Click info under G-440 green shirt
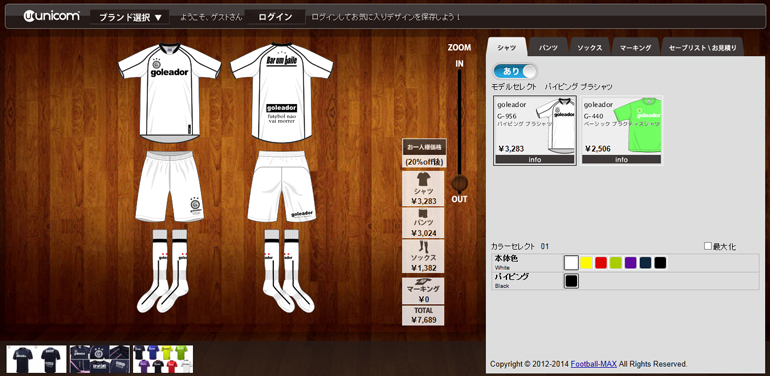Image resolution: width=770 pixels, height=376 pixels. tap(621, 160)
